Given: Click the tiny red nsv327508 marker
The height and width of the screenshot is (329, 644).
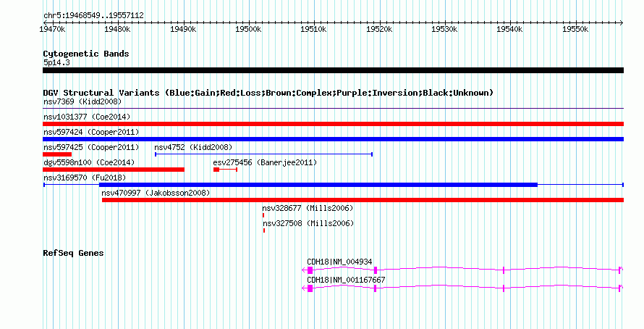Looking at the screenshot, I should [264, 230].
